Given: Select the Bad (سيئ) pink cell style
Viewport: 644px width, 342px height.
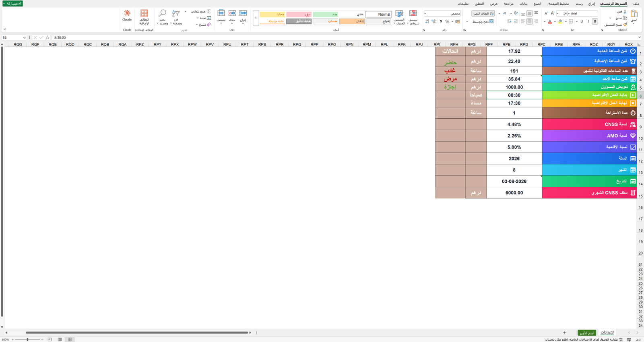Looking at the screenshot, I should pyautogui.click(x=299, y=14).
